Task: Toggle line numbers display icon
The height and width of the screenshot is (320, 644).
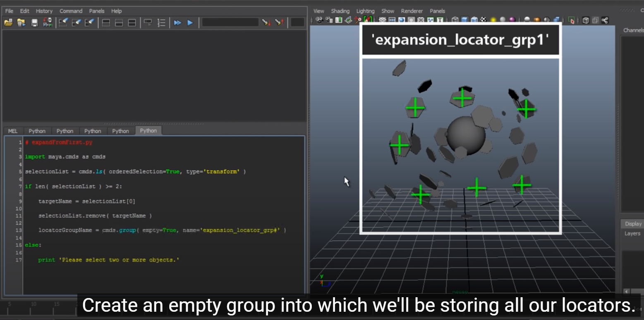Action: point(161,22)
